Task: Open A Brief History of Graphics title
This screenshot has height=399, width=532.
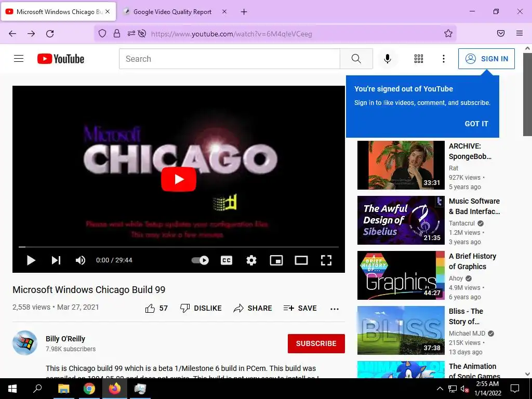Action: tap(472, 261)
